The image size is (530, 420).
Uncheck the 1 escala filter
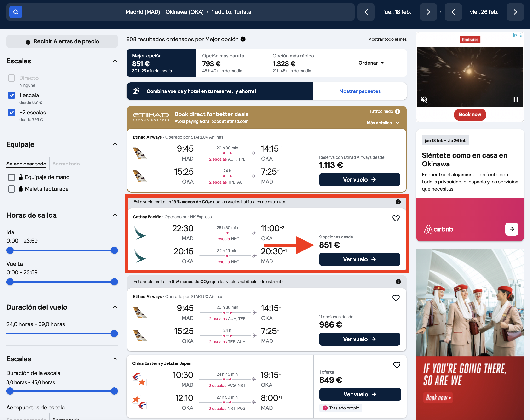pos(12,95)
